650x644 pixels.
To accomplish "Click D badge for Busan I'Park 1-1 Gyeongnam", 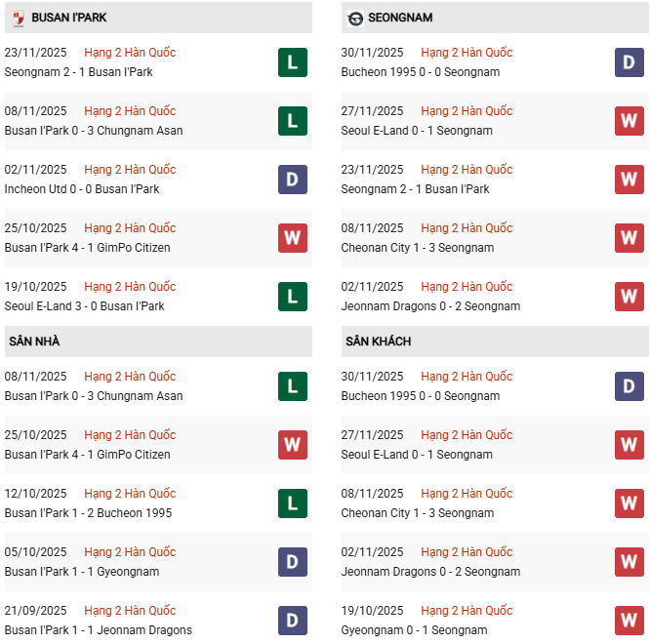I will click(292, 562).
